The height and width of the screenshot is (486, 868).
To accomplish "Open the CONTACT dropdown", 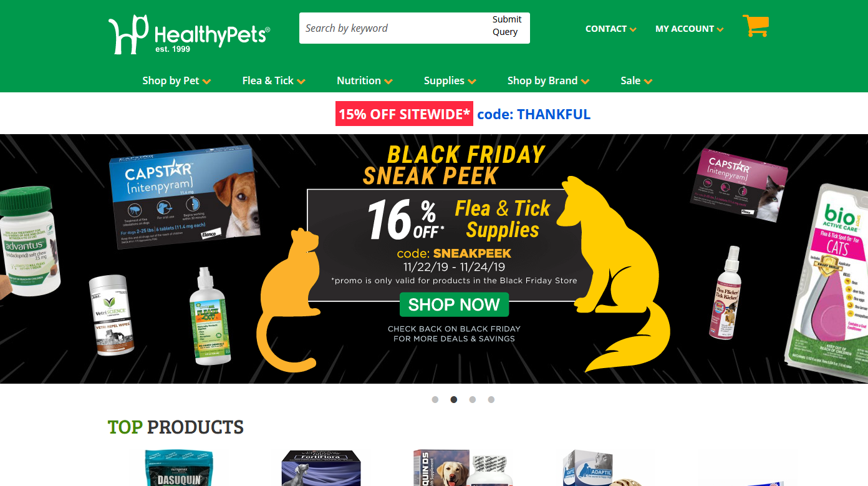I will [611, 29].
